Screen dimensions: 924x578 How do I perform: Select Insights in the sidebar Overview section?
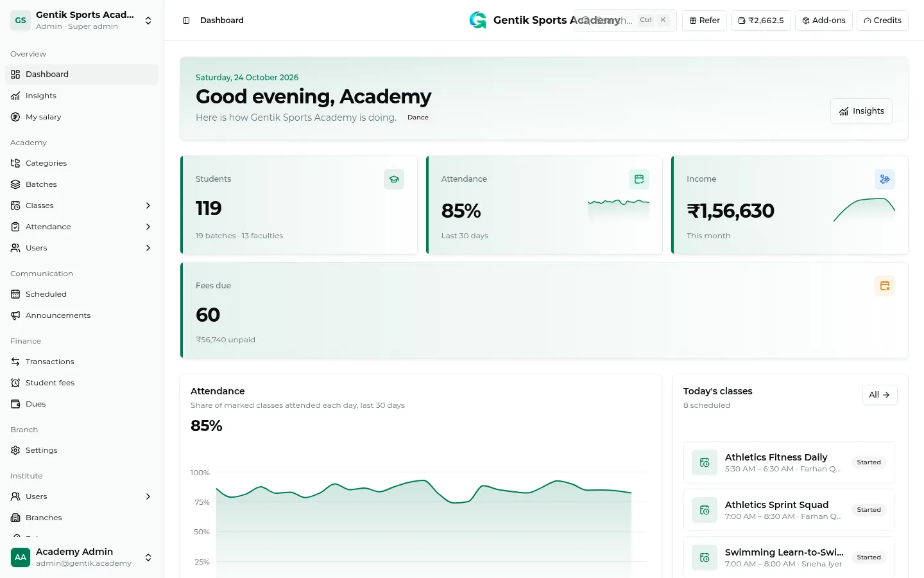pyautogui.click(x=81, y=96)
